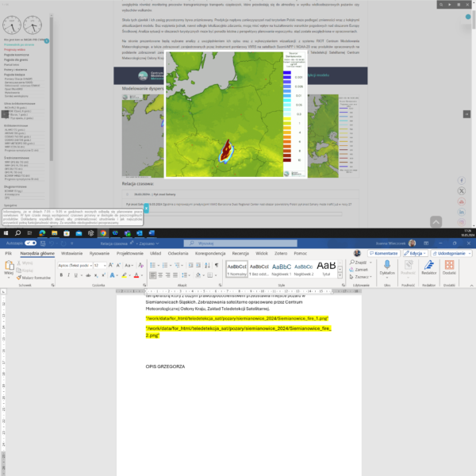Click the decrease font size icon
The height and width of the screenshot is (476, 476).
[x=118, y=265]
